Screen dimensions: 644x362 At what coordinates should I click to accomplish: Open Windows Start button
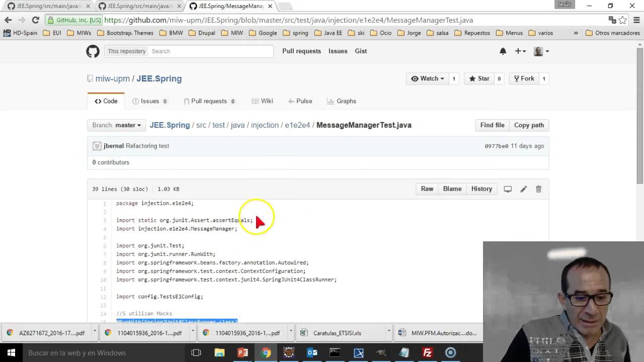(x=11, y=352)
